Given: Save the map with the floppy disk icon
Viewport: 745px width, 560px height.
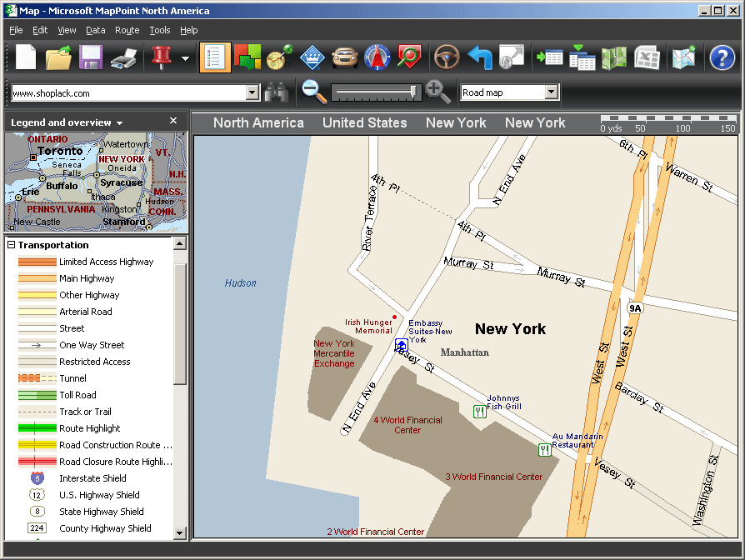Looking at the screenshot, I should [x=91, y=57].
